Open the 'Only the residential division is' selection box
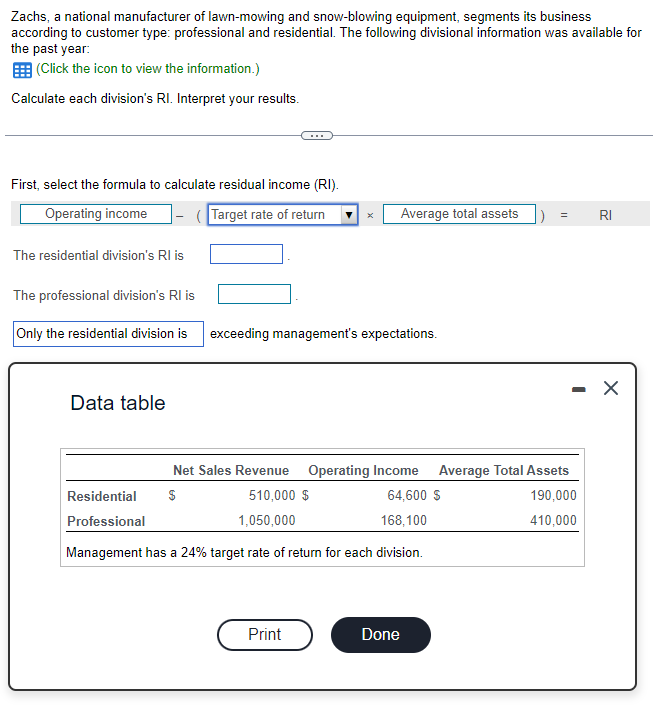The image size is (653, 712). pos(108,334)
